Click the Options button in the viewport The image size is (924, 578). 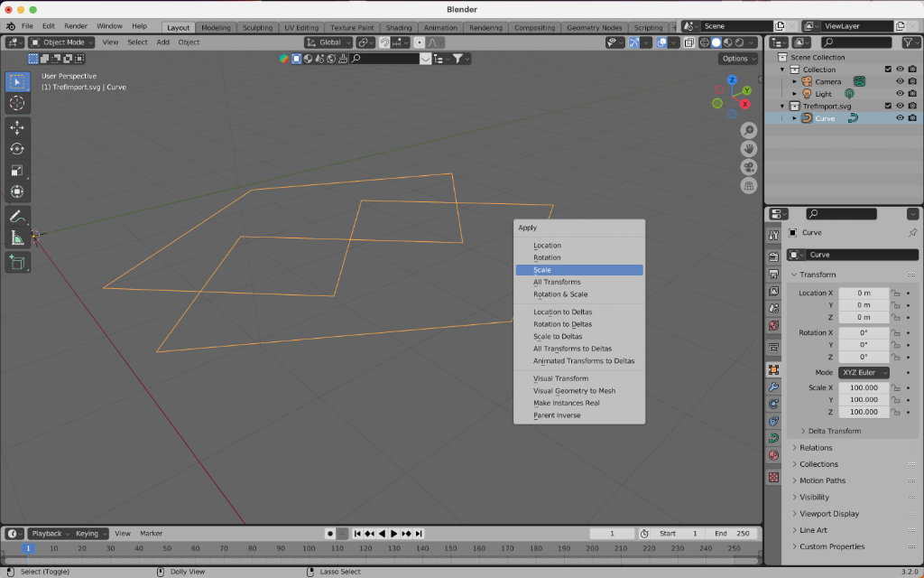(x=739, y=59)
